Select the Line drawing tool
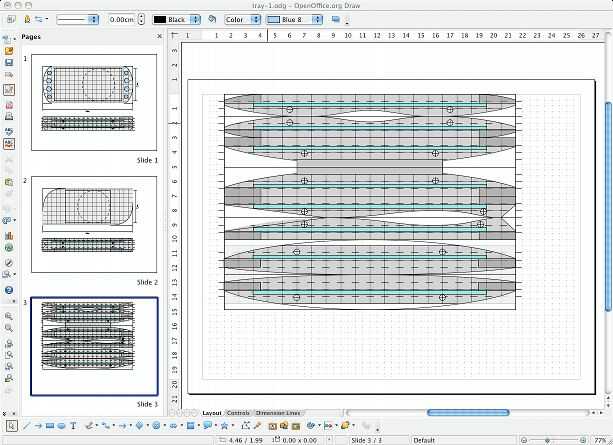The height and width of the screenshot is (445, 613). point(25,425)
